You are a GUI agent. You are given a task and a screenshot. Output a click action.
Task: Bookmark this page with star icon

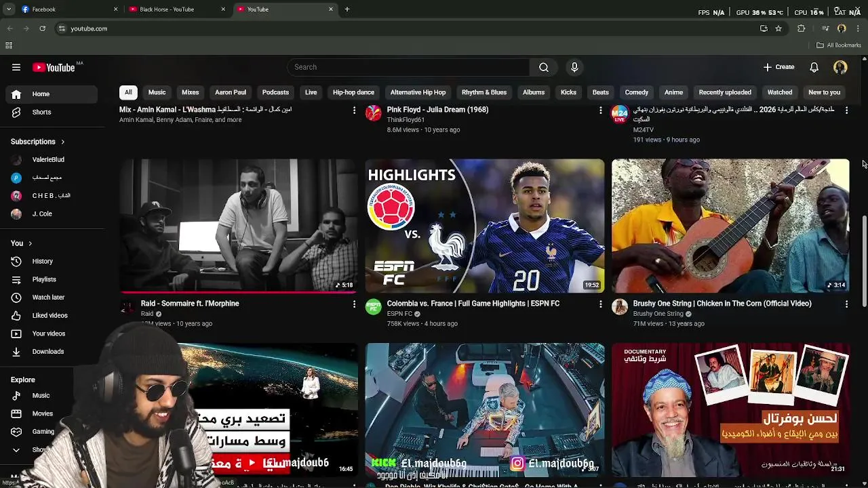coord(778,28)
